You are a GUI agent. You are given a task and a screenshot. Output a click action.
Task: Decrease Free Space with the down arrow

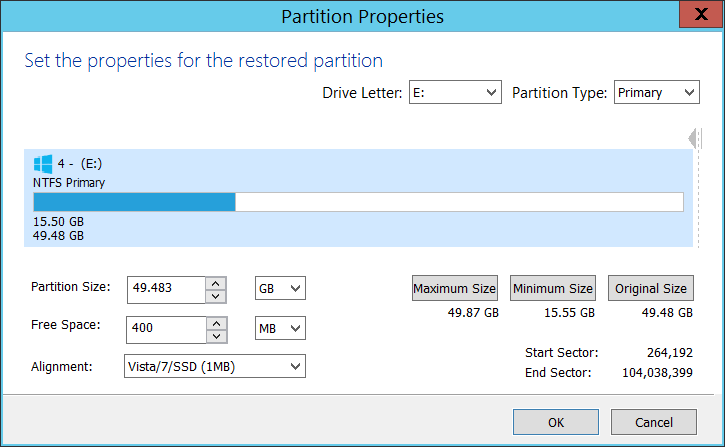click(x=216, y=336)
